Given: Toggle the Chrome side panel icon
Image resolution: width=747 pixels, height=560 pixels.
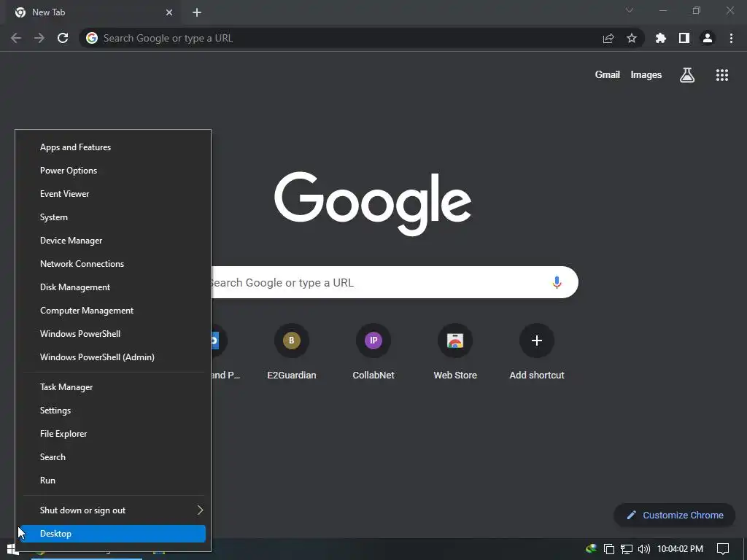Looking at the screenshot, I should [684, 38].
